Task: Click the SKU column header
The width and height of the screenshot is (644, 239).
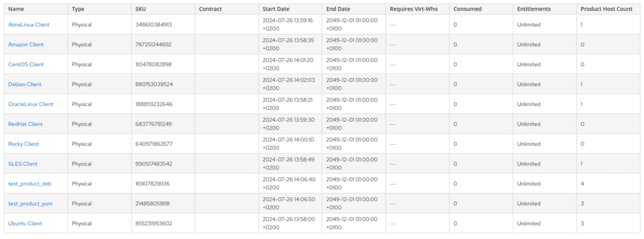Action: [x=141, y=9]
